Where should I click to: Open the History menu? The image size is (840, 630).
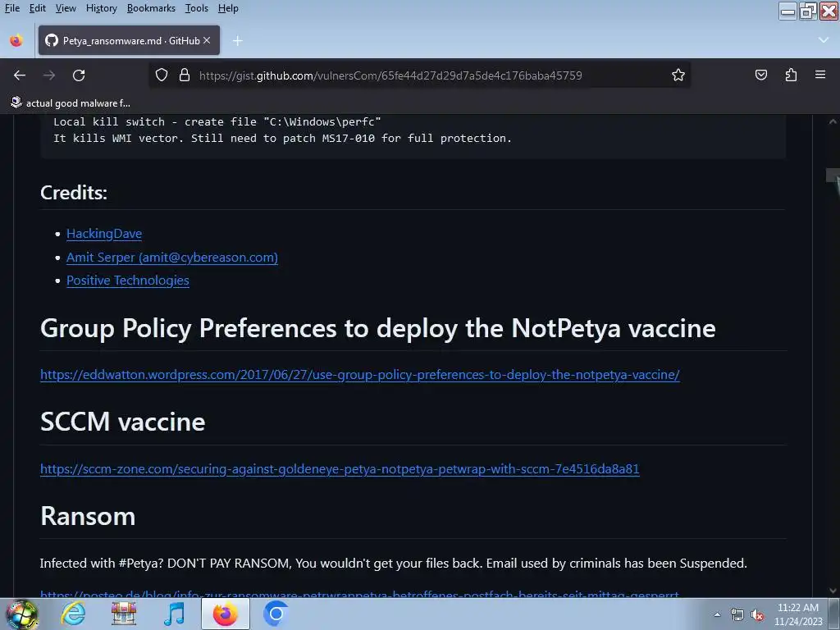coord(101,8)
